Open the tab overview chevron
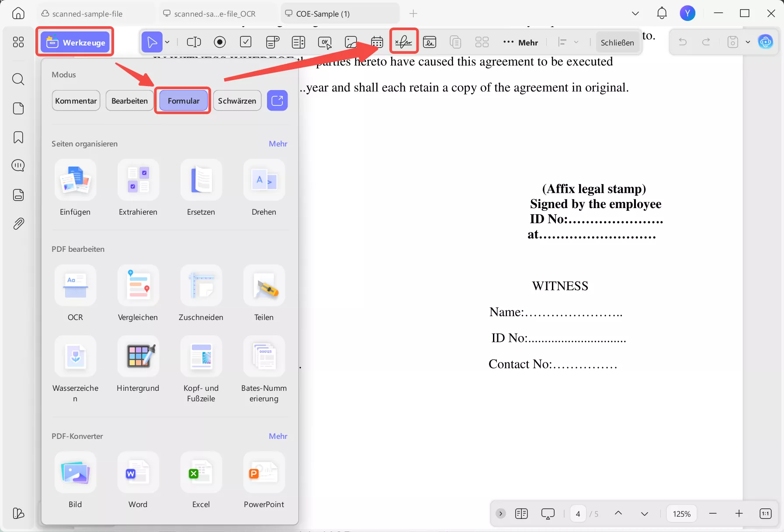 [635, 13]
